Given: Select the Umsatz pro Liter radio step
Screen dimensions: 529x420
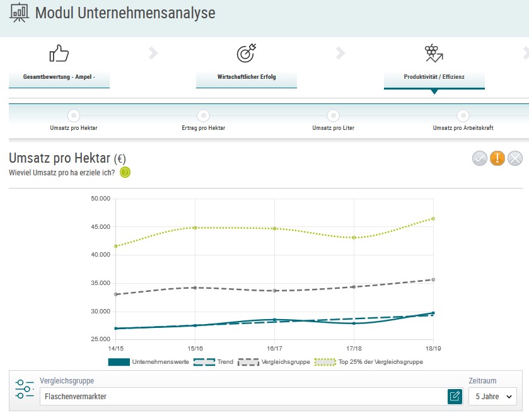Looking at the screenshot, I should [333, 115].
